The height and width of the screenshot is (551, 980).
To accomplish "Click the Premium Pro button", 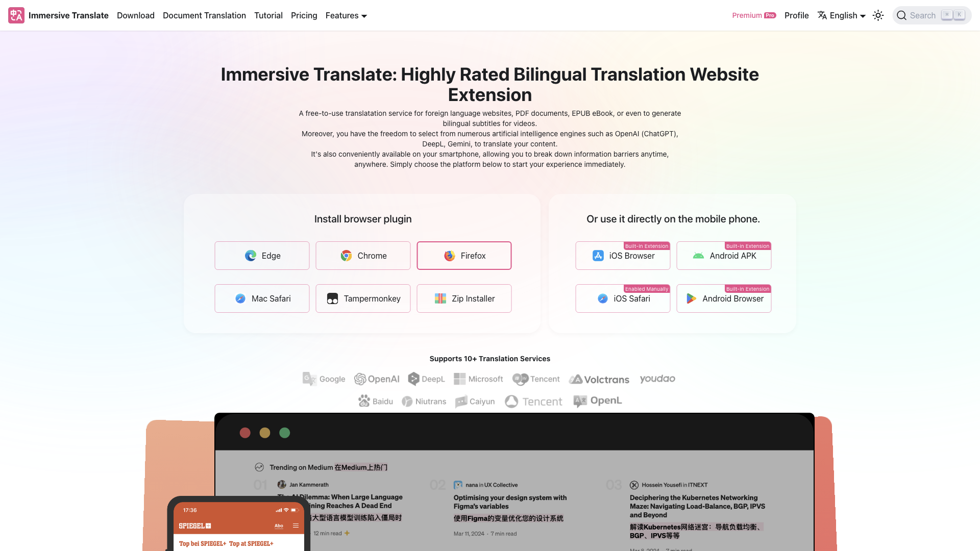I will pyautogui.click(x=754, y=15).
